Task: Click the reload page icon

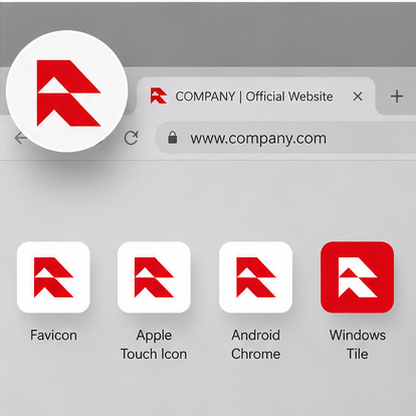Action: point(131,138)
